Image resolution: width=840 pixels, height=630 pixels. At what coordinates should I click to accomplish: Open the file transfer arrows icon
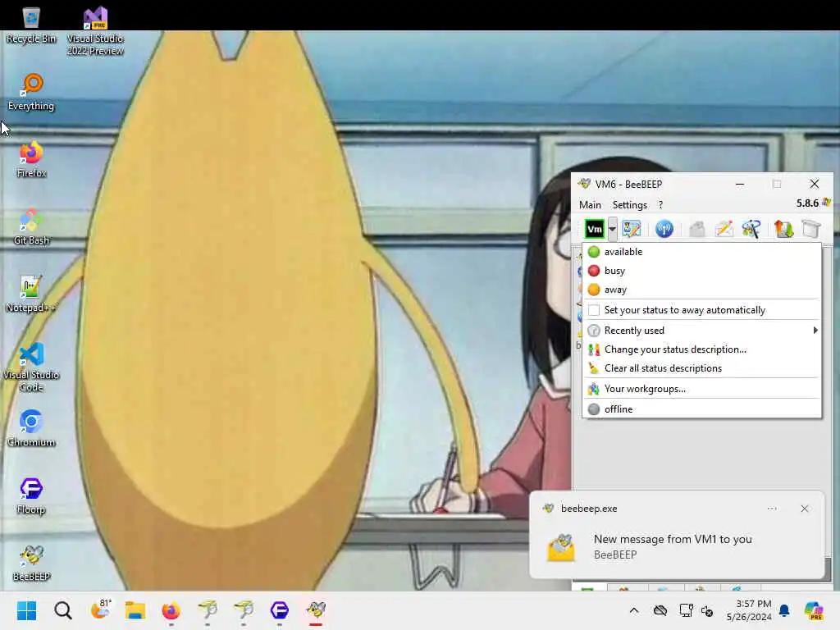pos(783,230)
